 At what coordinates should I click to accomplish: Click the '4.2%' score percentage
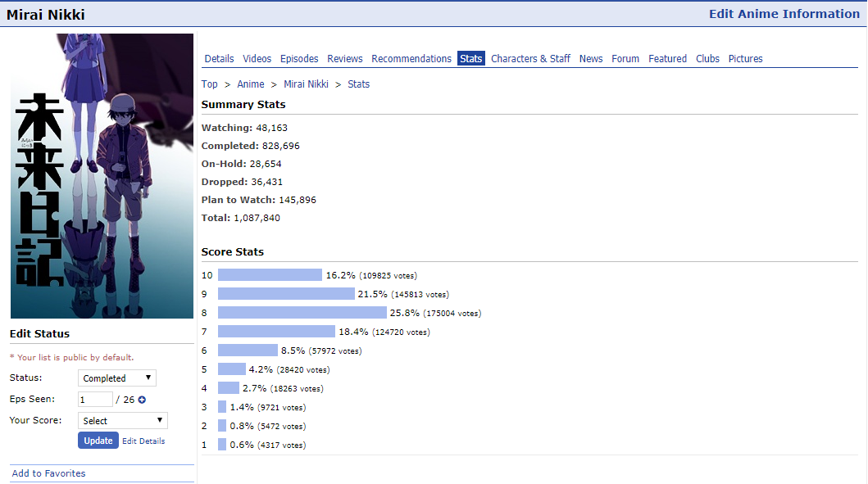pos(261,369)
